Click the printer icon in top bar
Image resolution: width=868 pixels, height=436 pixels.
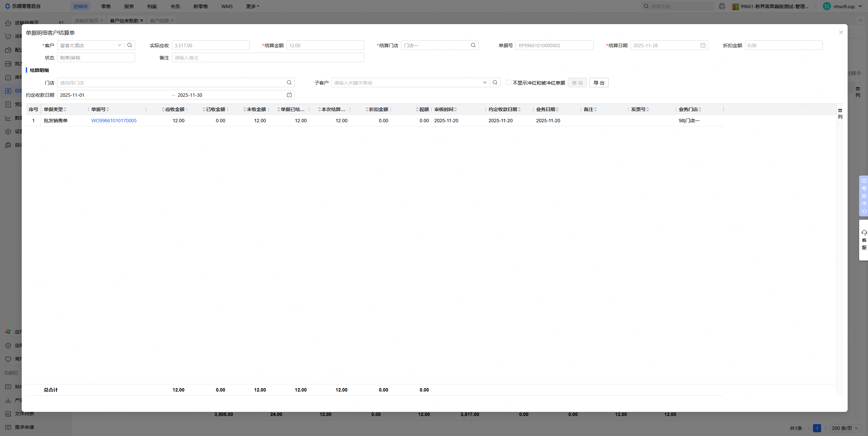click(722, 6)
